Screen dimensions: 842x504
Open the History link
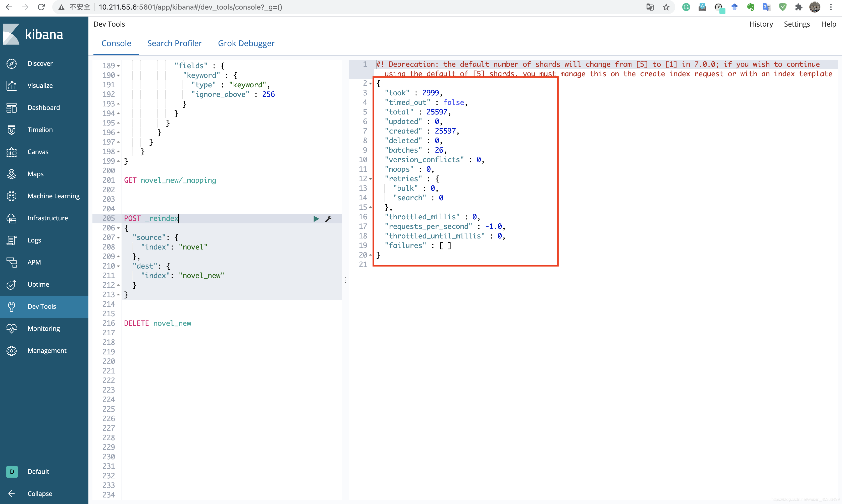click(761, 24)
